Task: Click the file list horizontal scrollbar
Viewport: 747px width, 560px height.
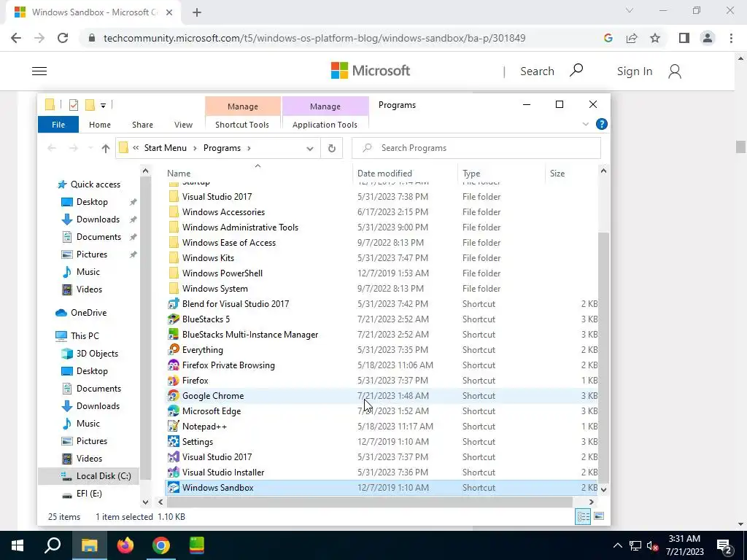Action: click(369, 502)
